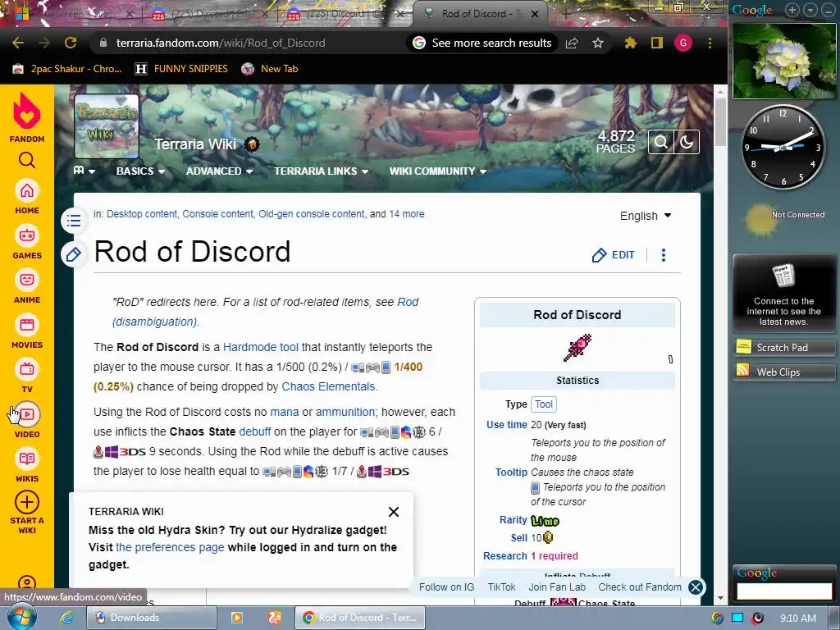This screenshot has width=840, height=630.
Task: Open New Tab bookmark
Action: point(269,69)
